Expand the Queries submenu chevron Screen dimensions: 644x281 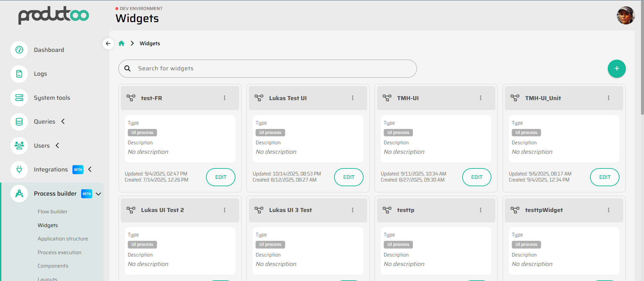tap(63, 122)
